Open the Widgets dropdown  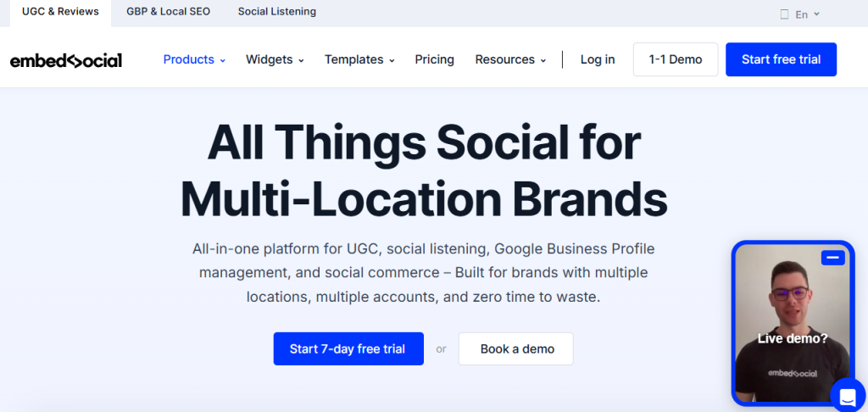[275, 59]
